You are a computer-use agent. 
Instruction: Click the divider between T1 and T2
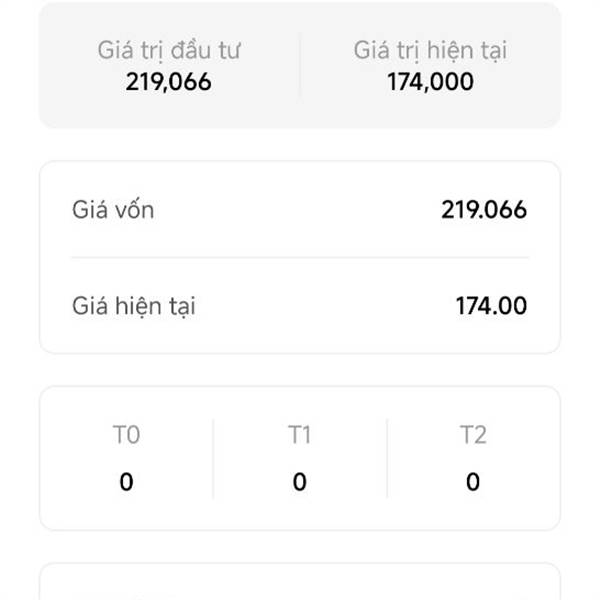pos(387,458)
